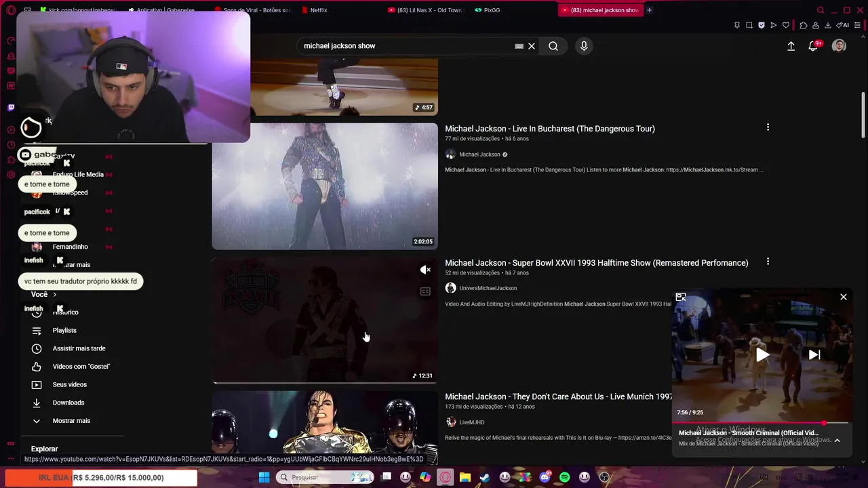The image size is (868, 488).
Task: Open Fernandinho subscription channel
Action: click(70, 247)
